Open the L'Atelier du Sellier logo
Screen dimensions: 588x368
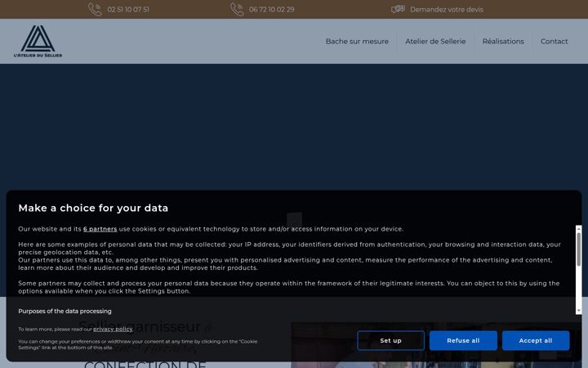pyautogui.click(x=38, y=42)
